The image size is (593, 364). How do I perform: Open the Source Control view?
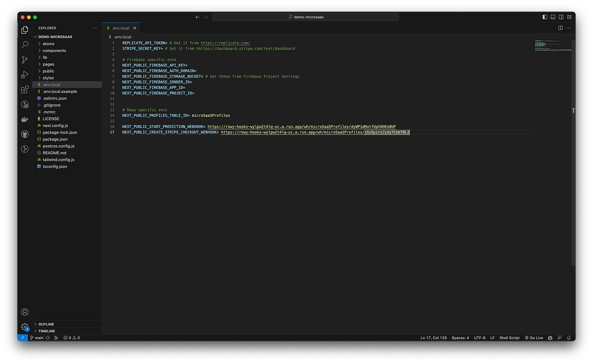(25, 60)
